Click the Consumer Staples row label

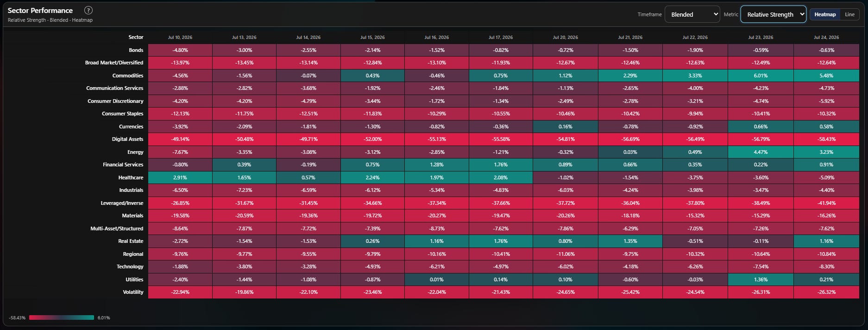[122, 114]
